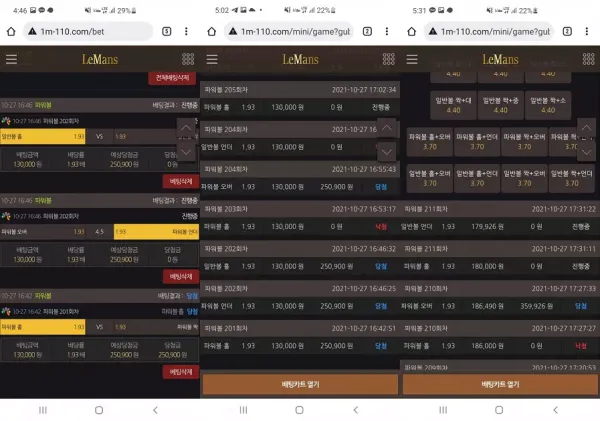
Task: Open the hamburger menu on the right LeMans page
Action: tap(412, 59)
